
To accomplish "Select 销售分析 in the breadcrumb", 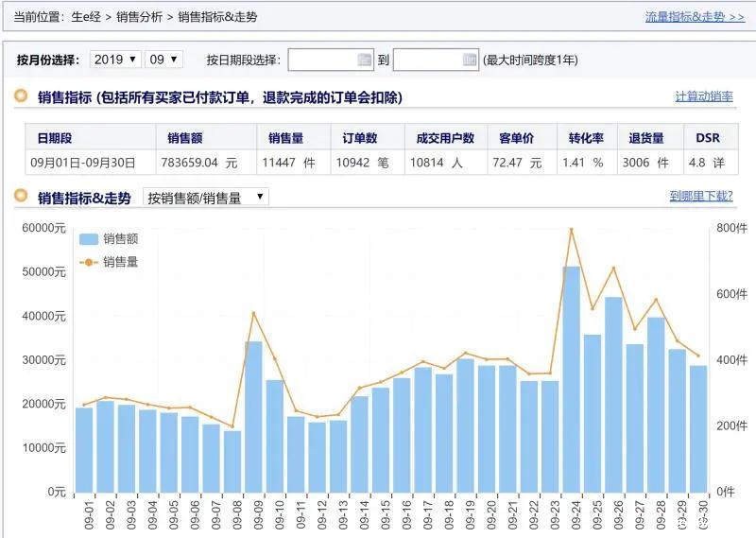I will tap(139, 17).
